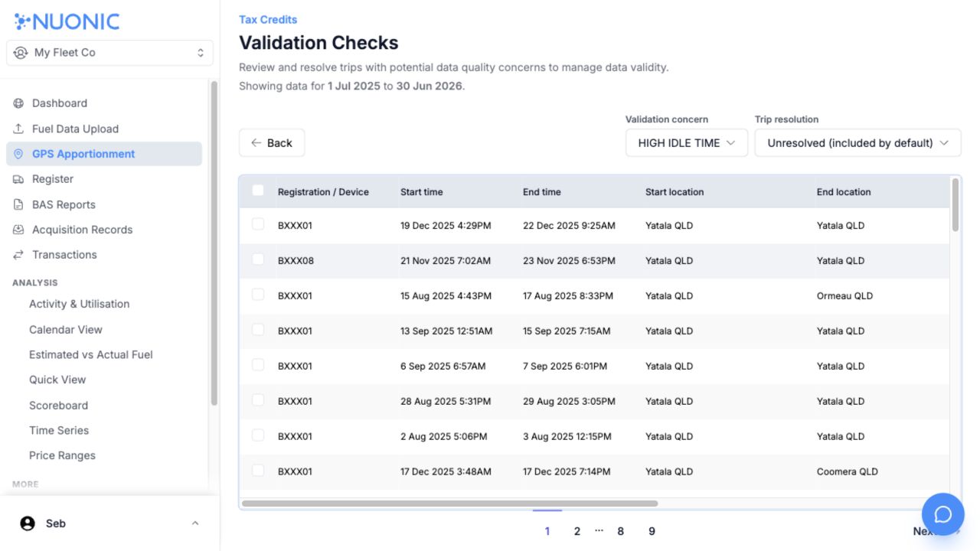Tick the row starting 15 Aug 2025 4:43PM
This screenshot has width=980, height=551.
258,295
